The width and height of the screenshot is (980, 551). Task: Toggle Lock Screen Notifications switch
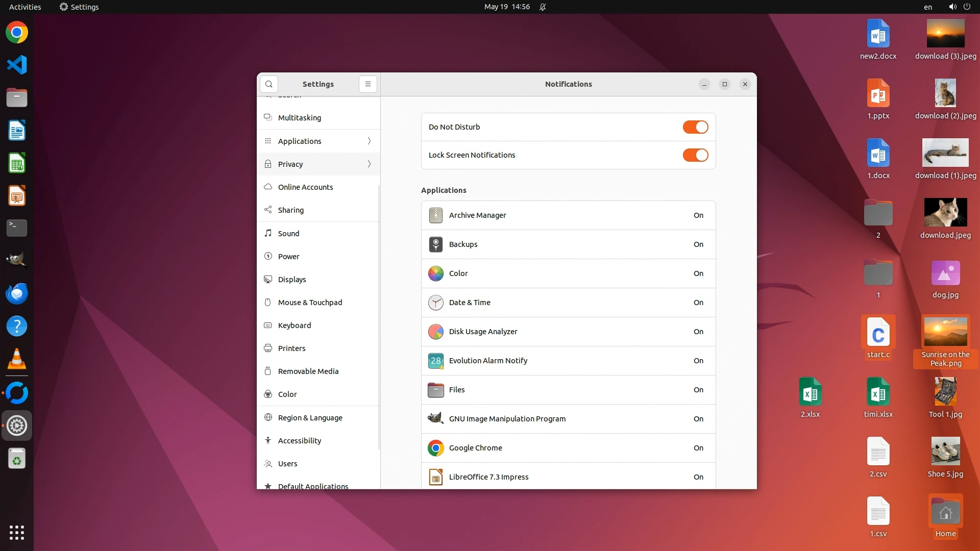coord(695,155)
